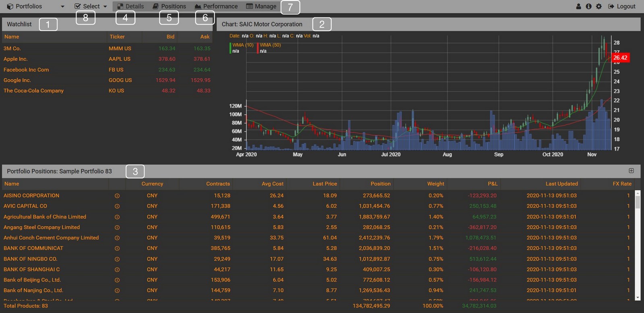Click the WMA (50) chart legend
This screenshot has width=644, height=313.
(270, 45)
